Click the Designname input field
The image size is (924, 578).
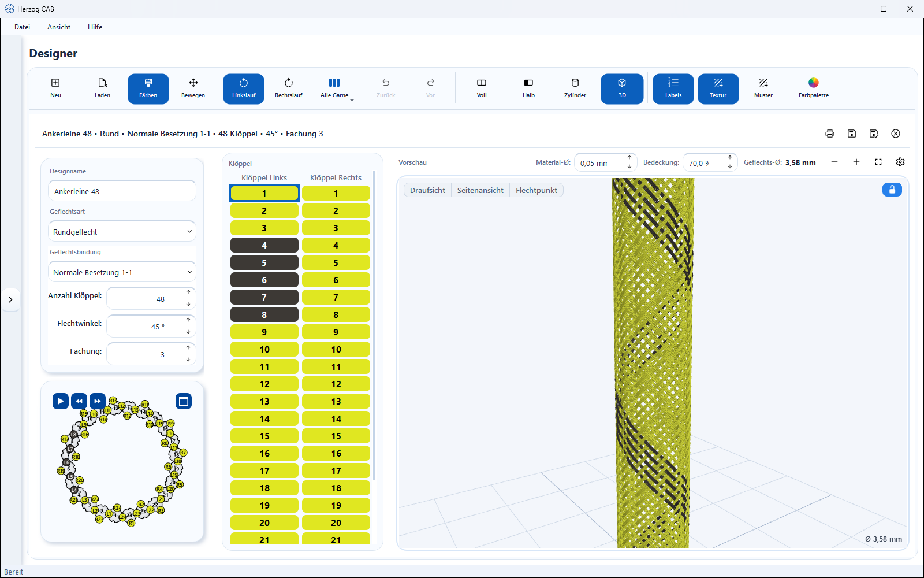pyautogui.click(x=122, y=191)
